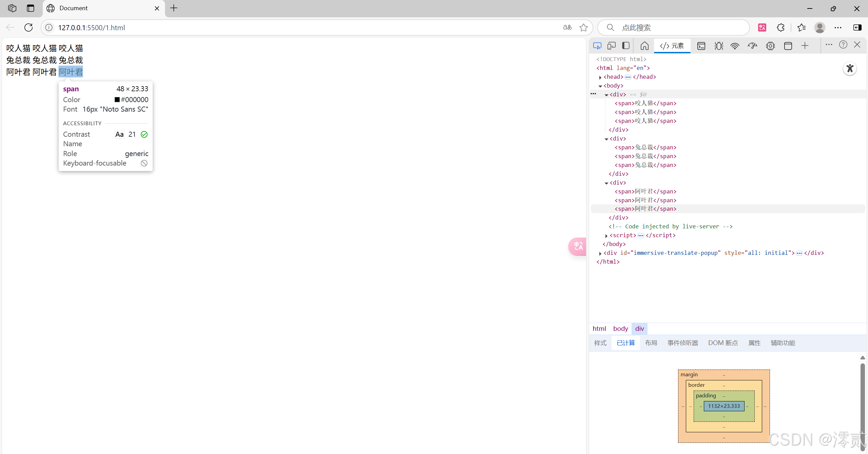Toggle the browser sidebar button
The height and width of the screenshot is (454, 868).
click(857, 27)
